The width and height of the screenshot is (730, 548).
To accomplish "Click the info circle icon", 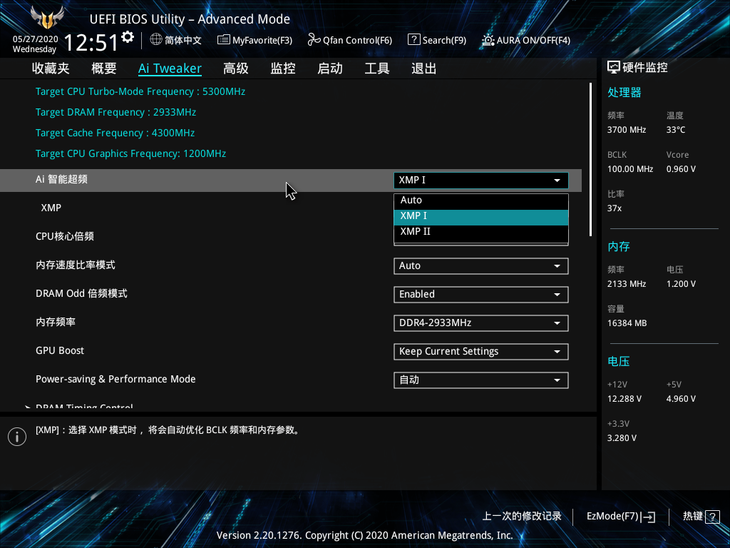I will tap(17, 437).
